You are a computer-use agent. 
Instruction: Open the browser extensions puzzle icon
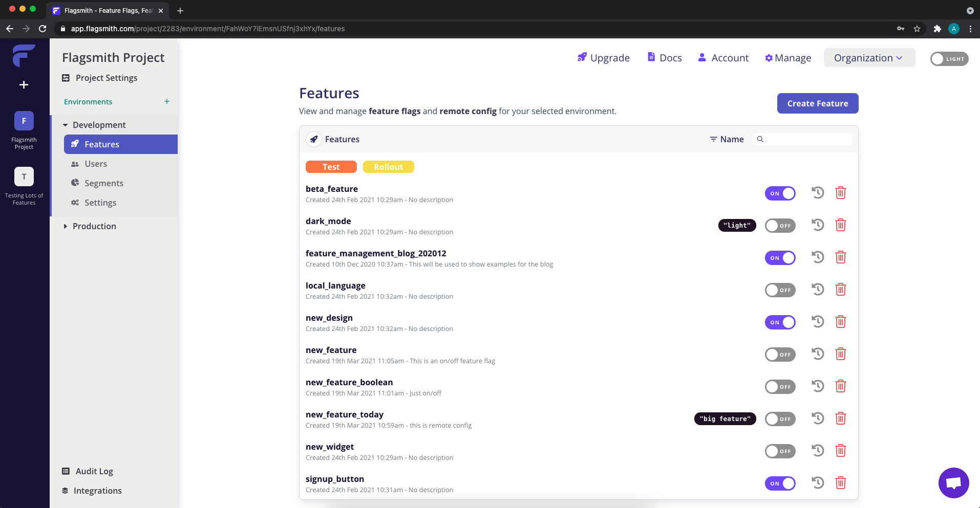(x=937, y=29)
